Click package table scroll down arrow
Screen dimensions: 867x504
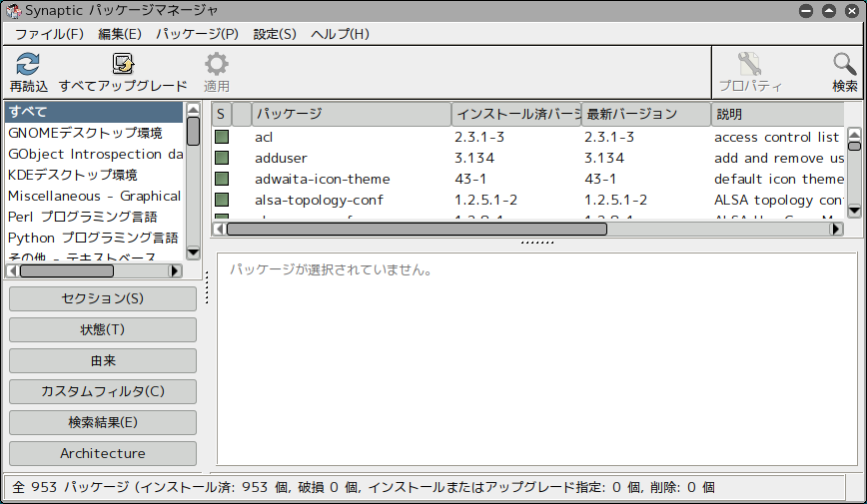tap(854, 211)
